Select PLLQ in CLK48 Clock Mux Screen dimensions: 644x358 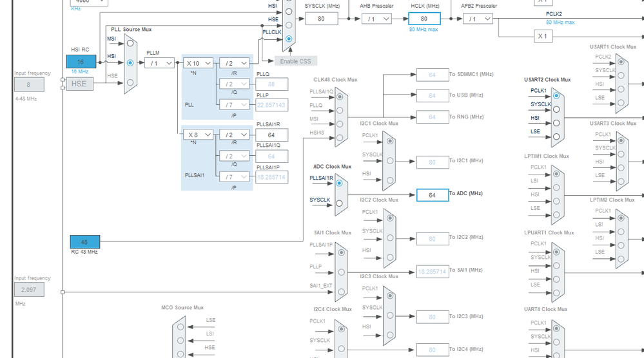[x=340, y=110]
